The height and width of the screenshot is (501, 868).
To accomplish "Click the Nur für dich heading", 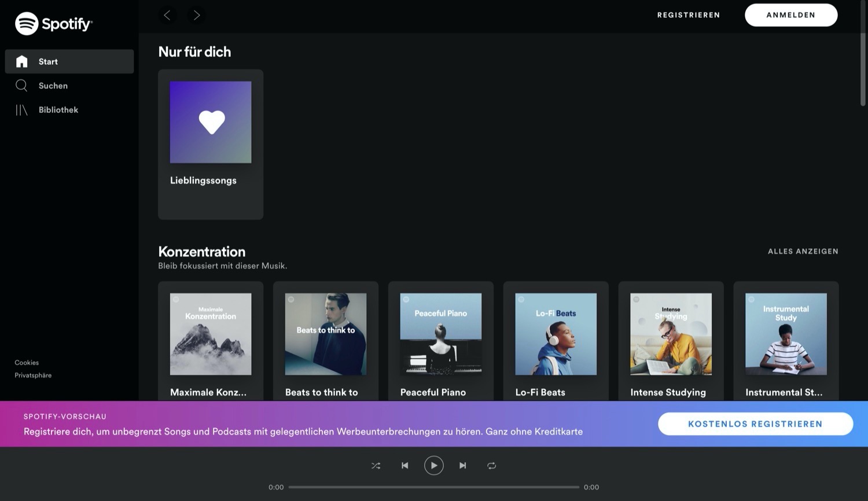I will coord(194,51).
